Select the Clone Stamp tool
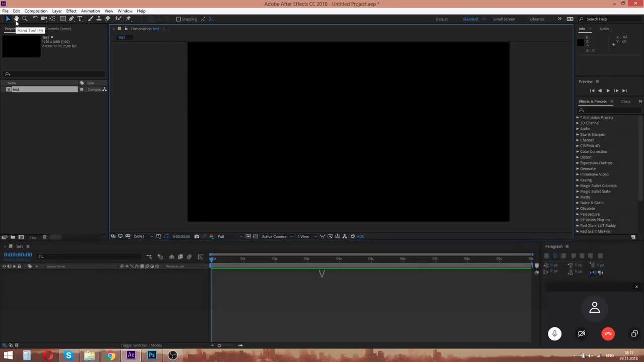Screen dimensions: 644x362 tap(99, 19)
